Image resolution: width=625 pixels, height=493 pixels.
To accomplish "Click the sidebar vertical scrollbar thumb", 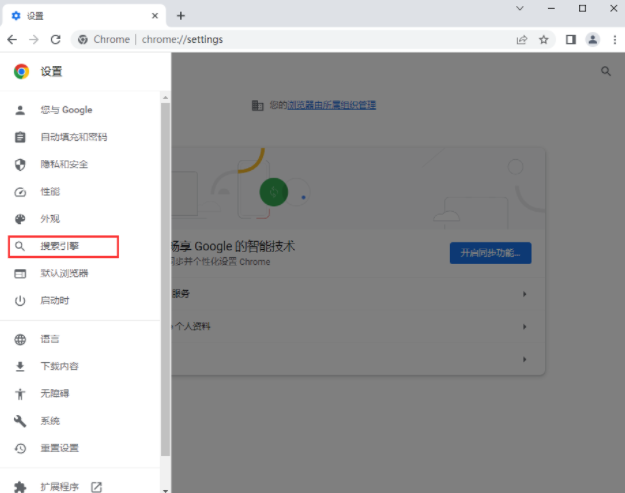I will pos(165,280).
